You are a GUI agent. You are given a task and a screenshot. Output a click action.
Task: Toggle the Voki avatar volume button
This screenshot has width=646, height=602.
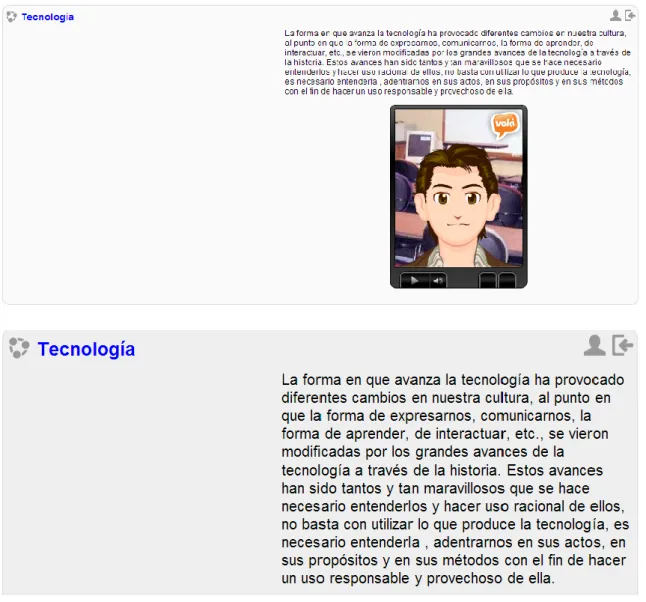438,281
